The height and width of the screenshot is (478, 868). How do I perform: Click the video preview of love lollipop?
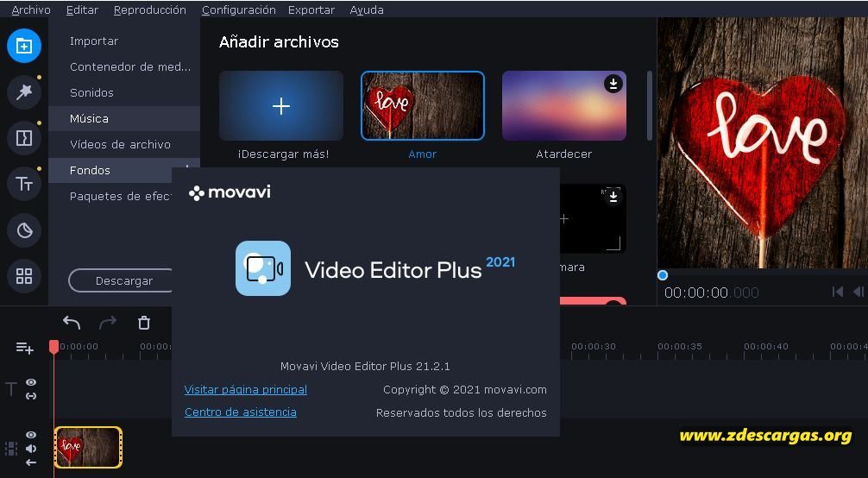coord(762,143)
